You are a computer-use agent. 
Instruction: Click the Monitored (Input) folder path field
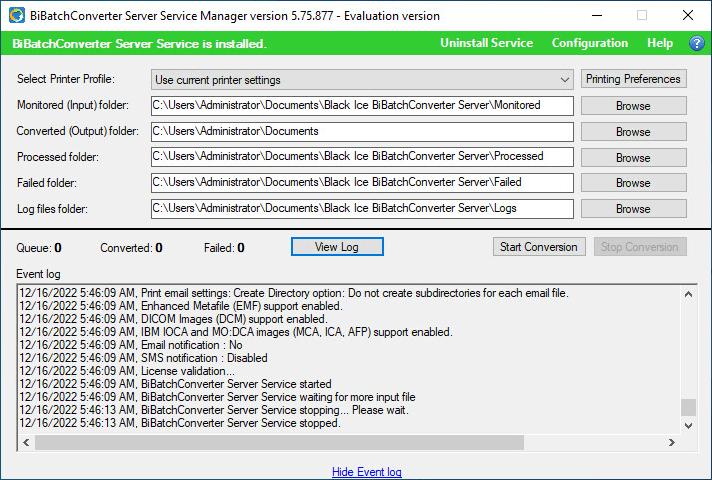tap(362, 105)
